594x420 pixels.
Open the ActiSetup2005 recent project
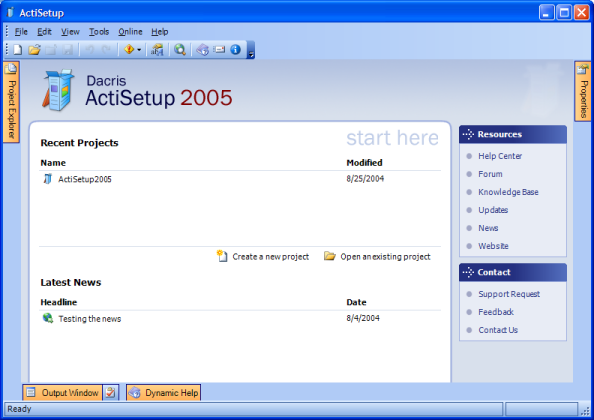[x=84, y=179]
